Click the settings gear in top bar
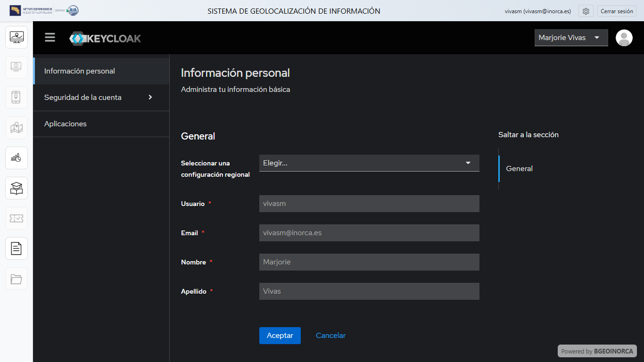 pos(586,11)
